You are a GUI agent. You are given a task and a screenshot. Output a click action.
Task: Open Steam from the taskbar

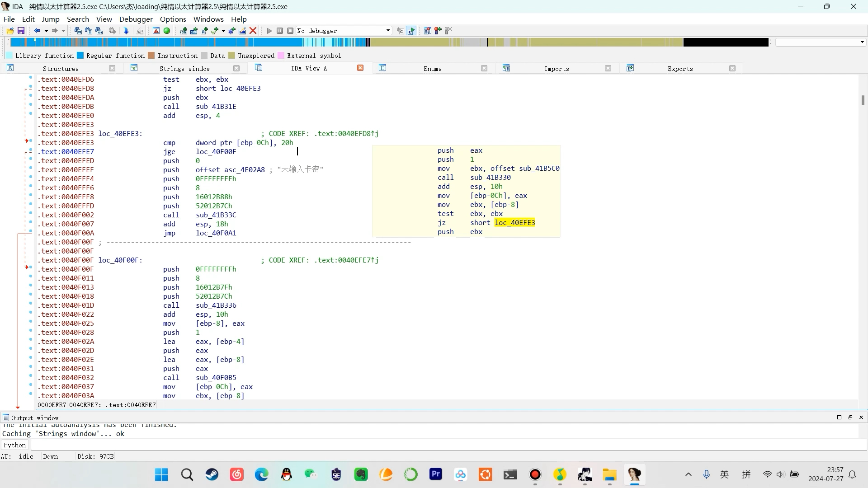212,474
